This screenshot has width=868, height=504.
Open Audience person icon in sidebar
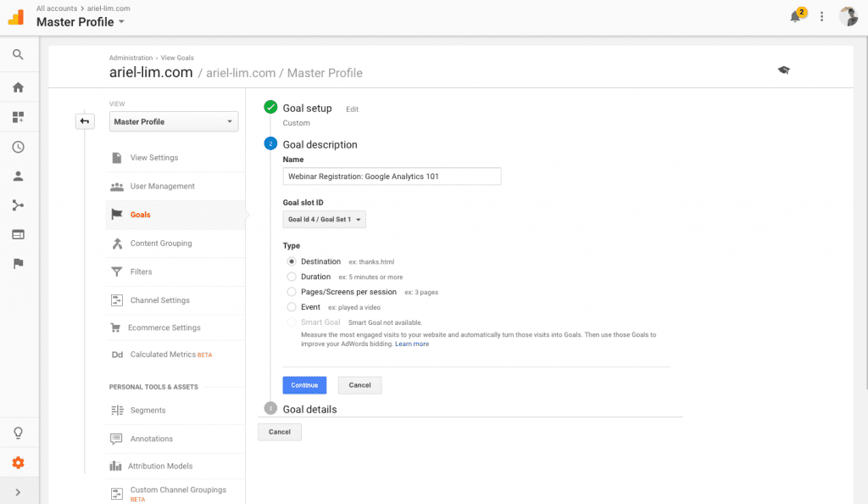pyautogui.click(x=19, y=176)
